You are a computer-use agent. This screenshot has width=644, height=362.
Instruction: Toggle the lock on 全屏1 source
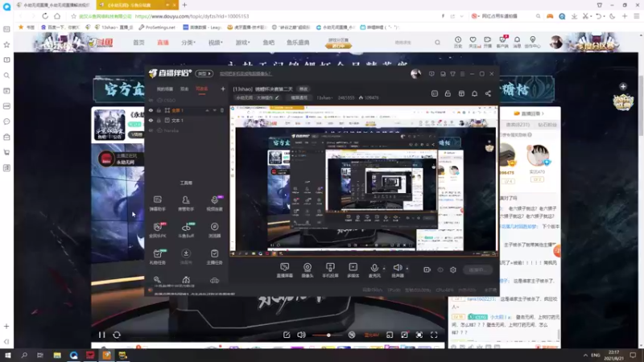point(159,110)
